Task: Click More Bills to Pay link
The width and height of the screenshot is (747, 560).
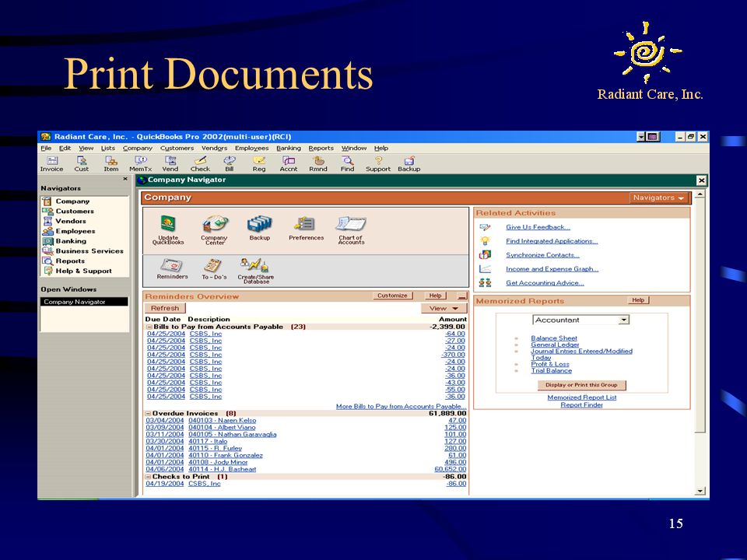Action: pyautogui.click(x=401, y=407)
